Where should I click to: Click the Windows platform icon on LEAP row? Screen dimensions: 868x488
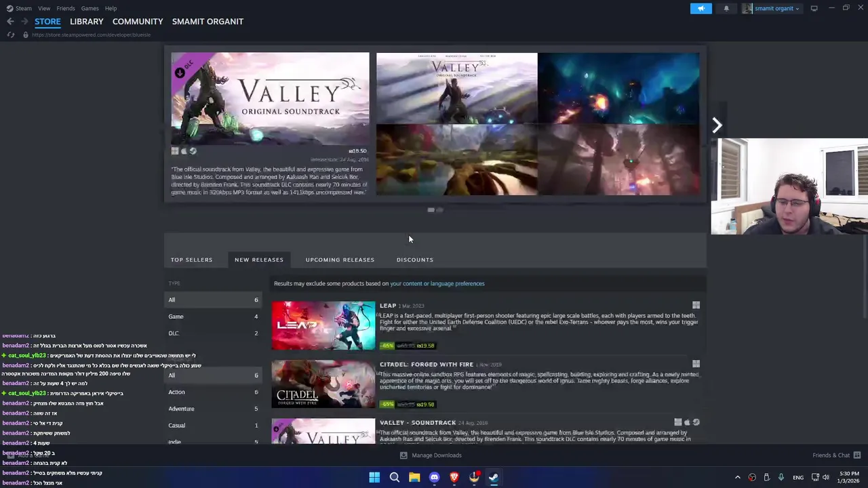point(696,306)
